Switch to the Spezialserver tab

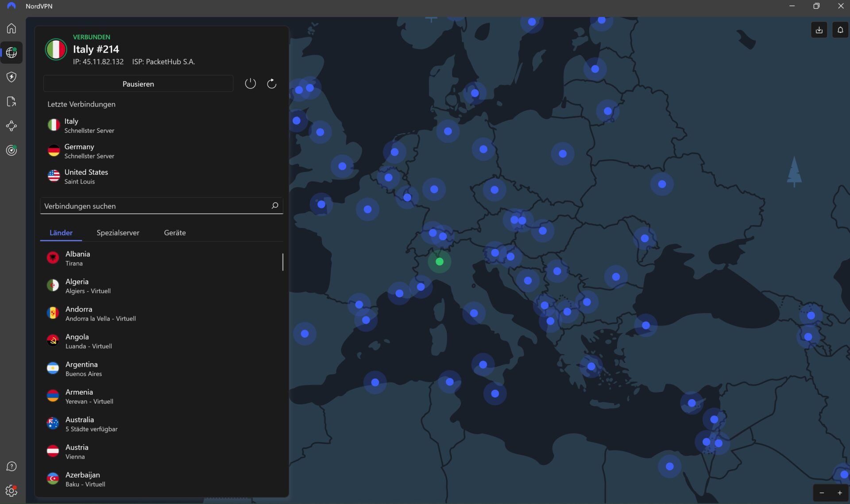(x=118, y=233)
